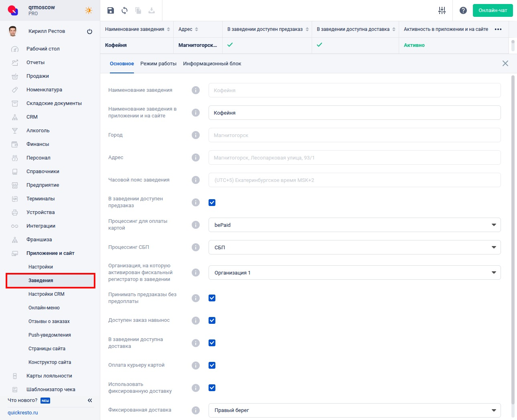The width and height of the screenshot is (517, 420).
Task: Click the Активно status in table row
Action: [414, 45]
